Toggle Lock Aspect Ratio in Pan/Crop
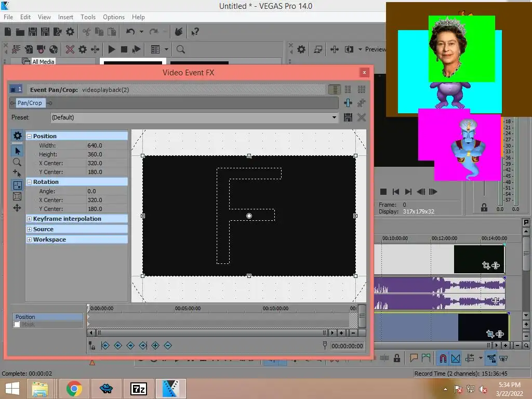Screen dimensions: 532x399 click(17, 196)
